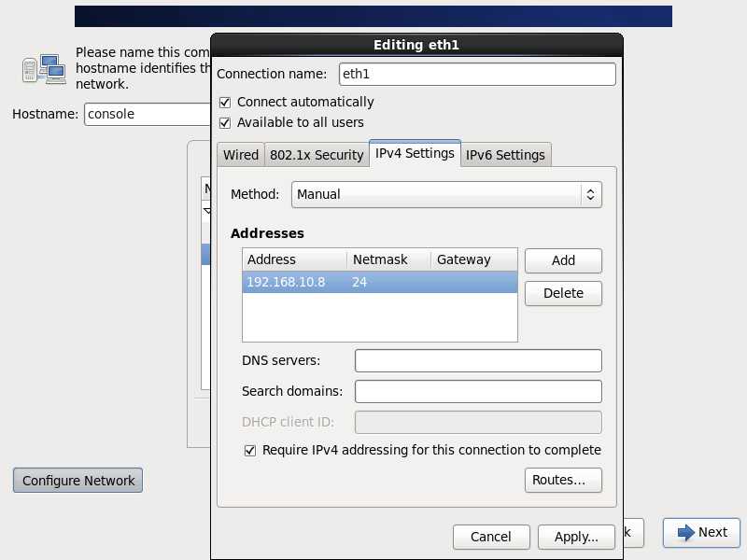Open the 802.1x Security tab

[x=317, y=155]
